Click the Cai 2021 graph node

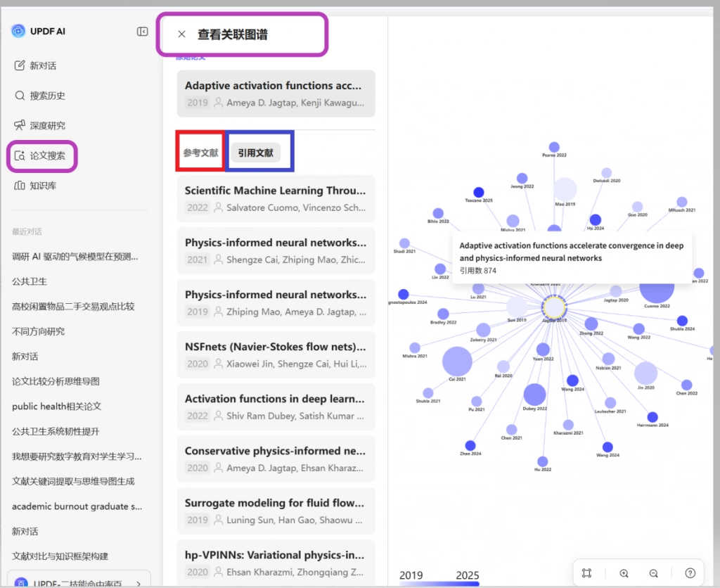pyautogui.click(x=457, y=361)
